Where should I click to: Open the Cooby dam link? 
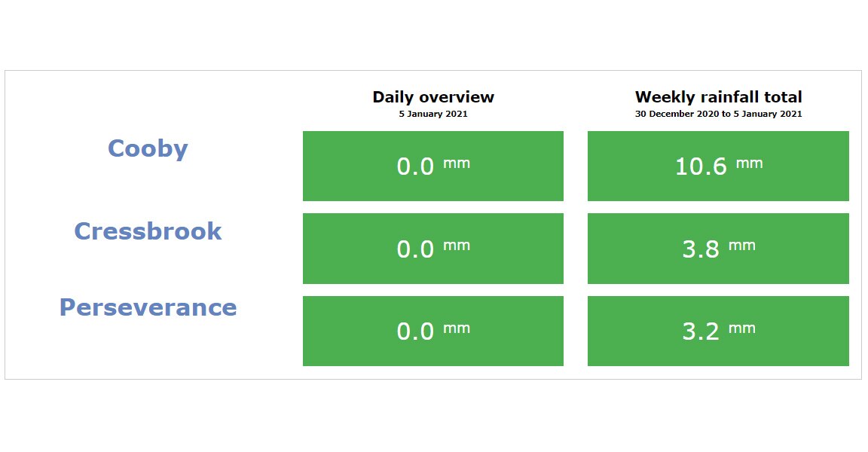[148, 148]
